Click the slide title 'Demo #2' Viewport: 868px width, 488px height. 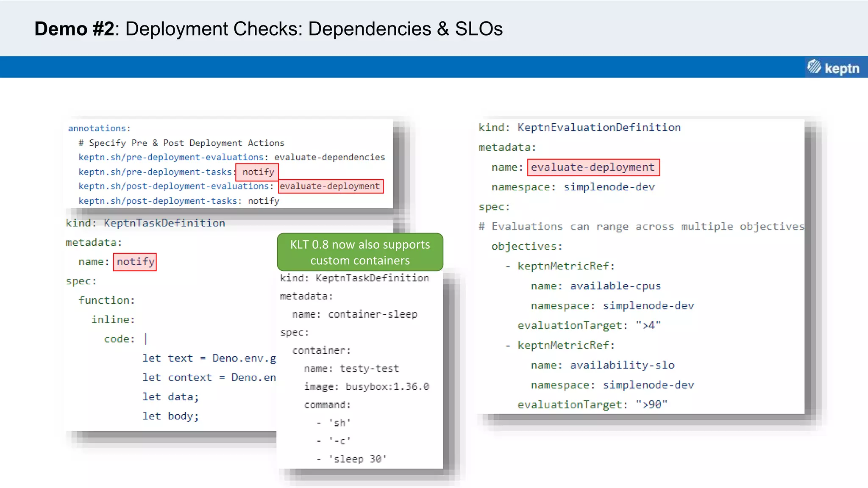(74, 29)
